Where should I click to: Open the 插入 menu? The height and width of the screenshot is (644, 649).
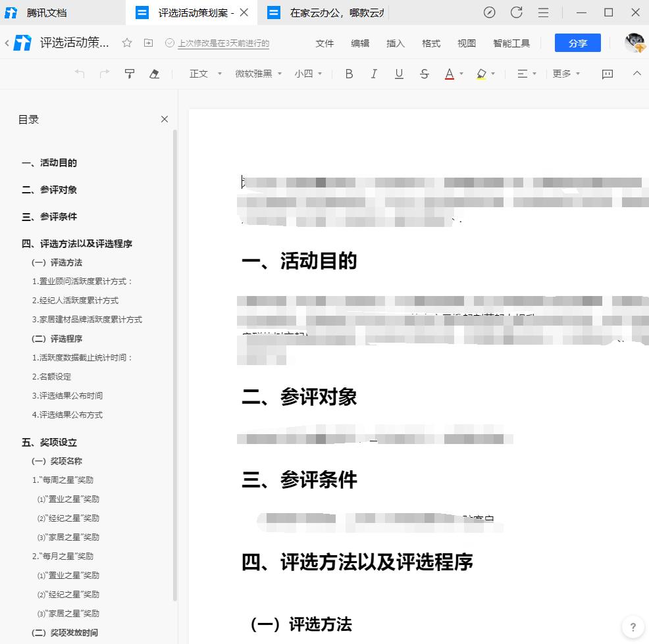click(x=395, y=43)
